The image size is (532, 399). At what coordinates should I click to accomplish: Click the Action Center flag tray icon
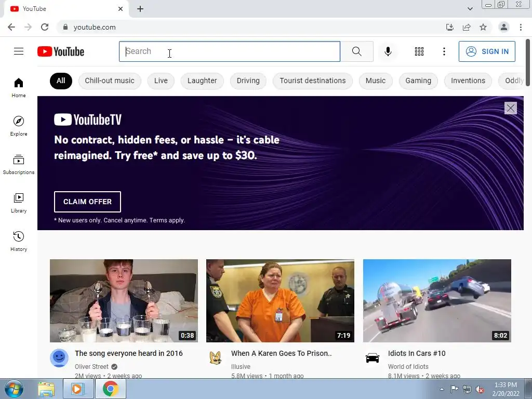tap(454, 389)
